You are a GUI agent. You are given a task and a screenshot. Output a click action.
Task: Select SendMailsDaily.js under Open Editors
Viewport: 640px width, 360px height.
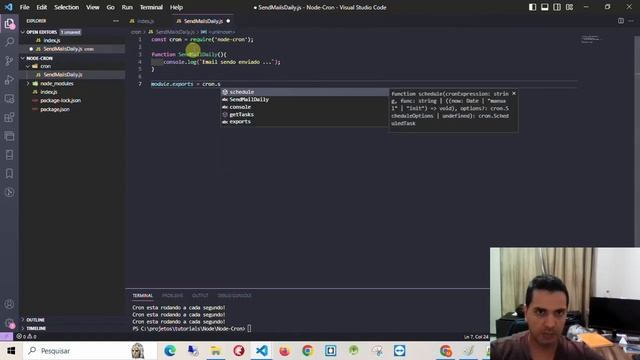coord(63,49)
